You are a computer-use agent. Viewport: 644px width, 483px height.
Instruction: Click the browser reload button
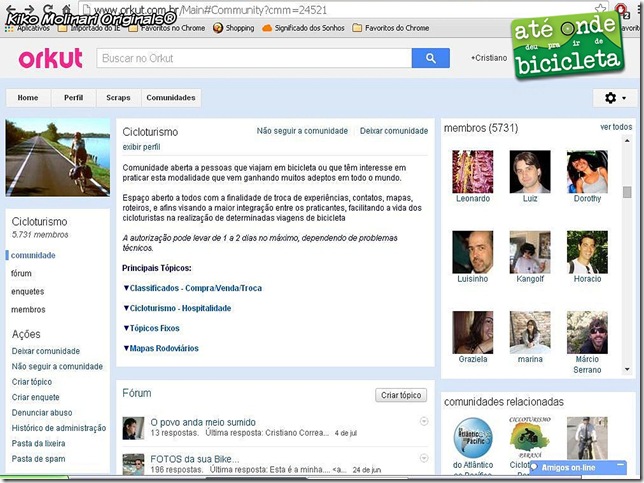click(48, 8)
